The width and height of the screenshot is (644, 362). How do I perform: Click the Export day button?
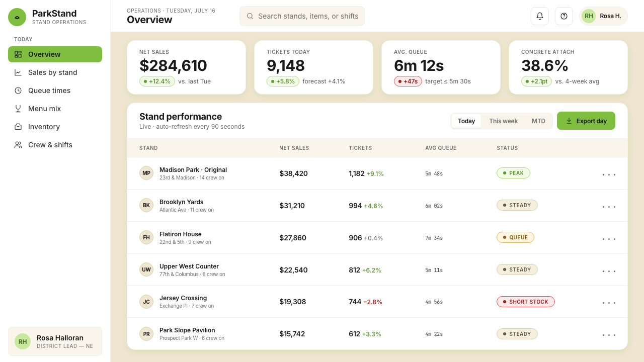586,121
